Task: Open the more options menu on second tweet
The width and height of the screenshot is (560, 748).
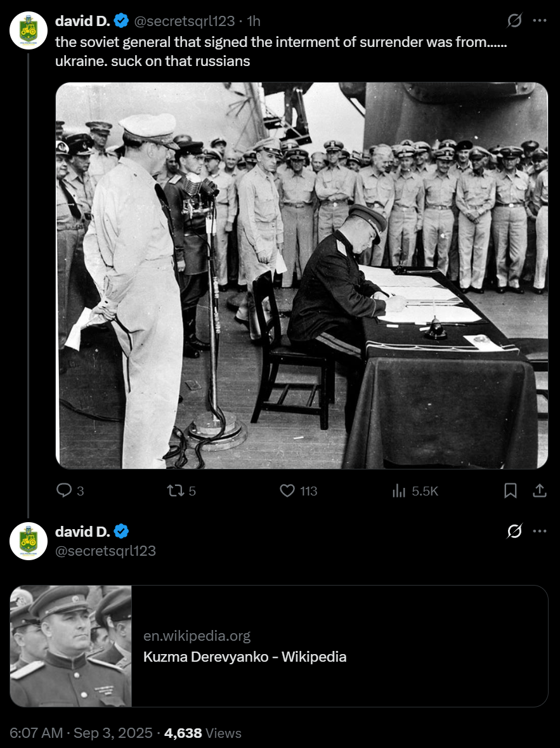Action: coord(540,531)
